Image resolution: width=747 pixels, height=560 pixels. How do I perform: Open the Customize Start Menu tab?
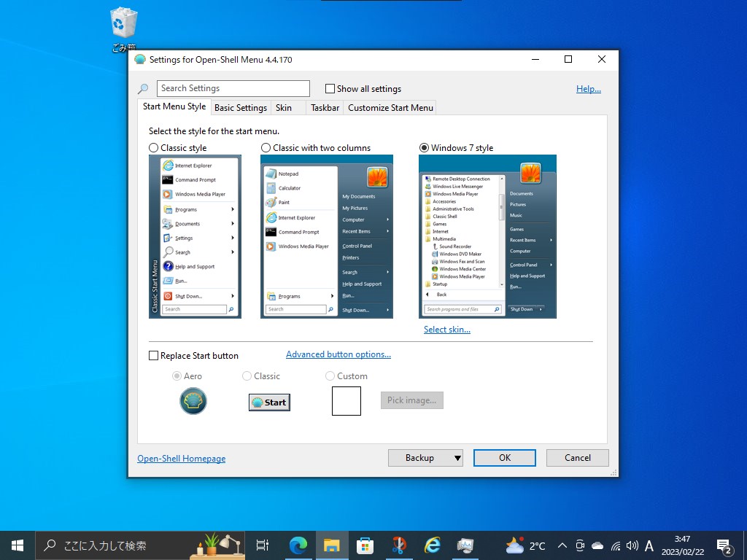point(391,108)
